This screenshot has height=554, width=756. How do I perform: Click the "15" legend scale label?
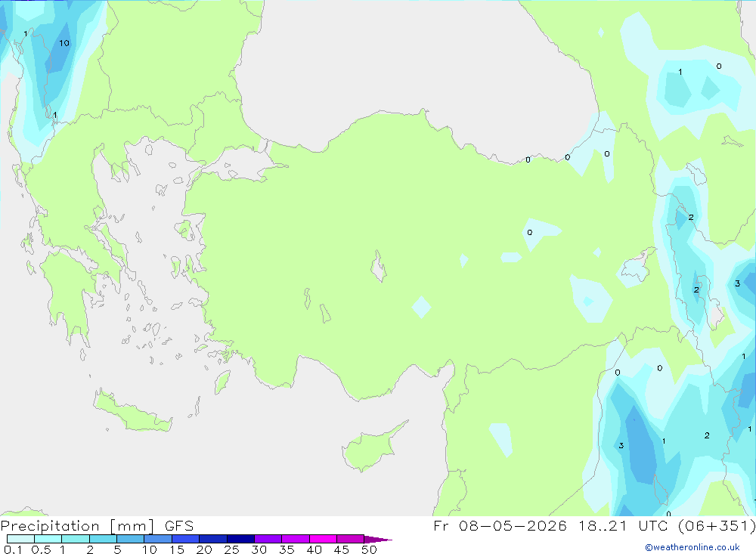point(176,549)
